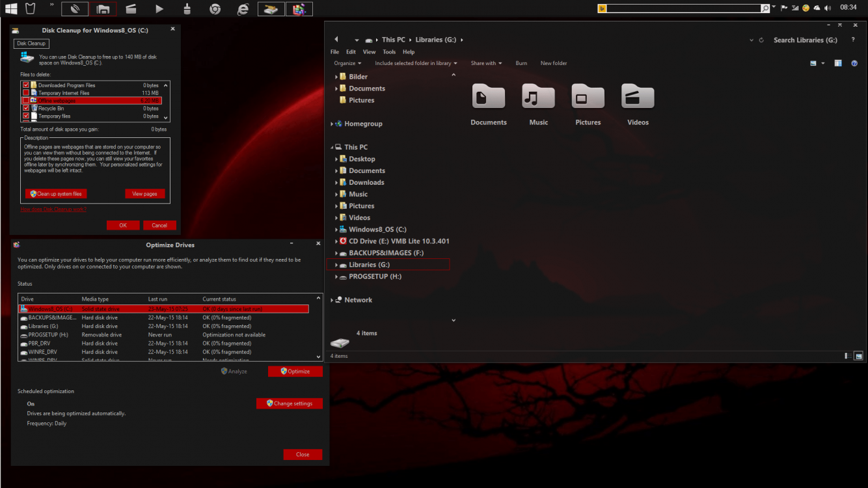Open the network signal tray icon
The width and height of the screenshot is (868, 488).
(x=795, y=8)
